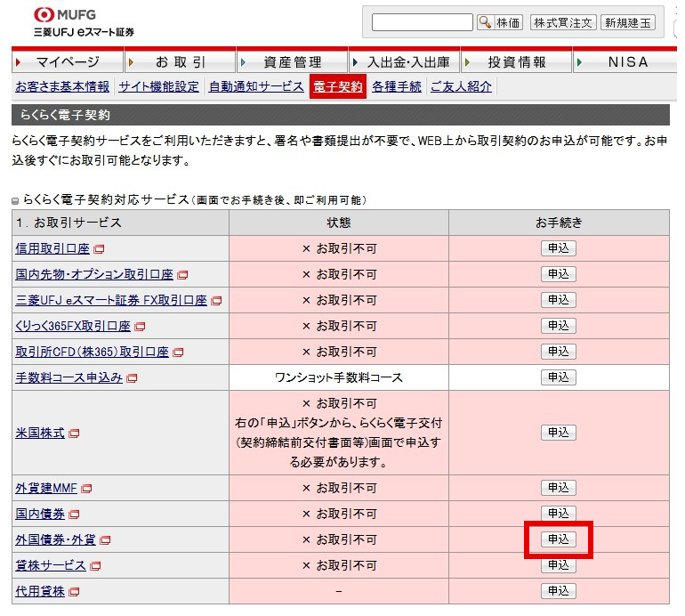Click external-link icon beside 代用貸株
Viewport: 685px width, 616px height.
pyautogui.click(x=74, y=592)
